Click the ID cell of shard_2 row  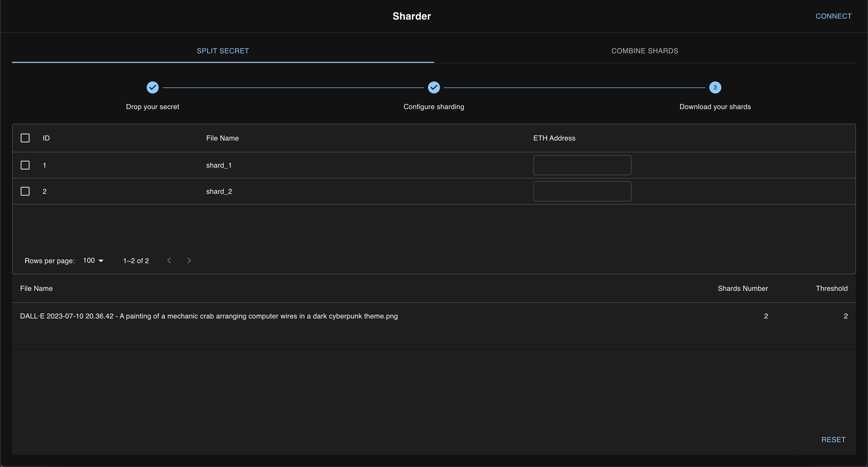(44, 192)
